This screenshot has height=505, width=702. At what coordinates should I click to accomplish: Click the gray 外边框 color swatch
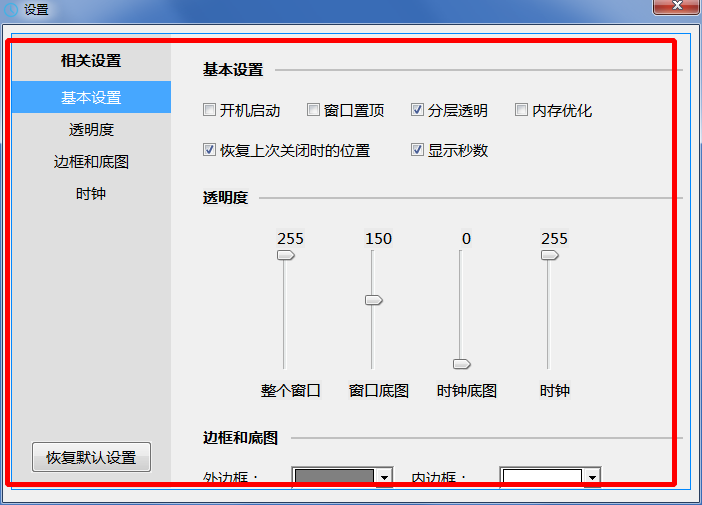334,478
